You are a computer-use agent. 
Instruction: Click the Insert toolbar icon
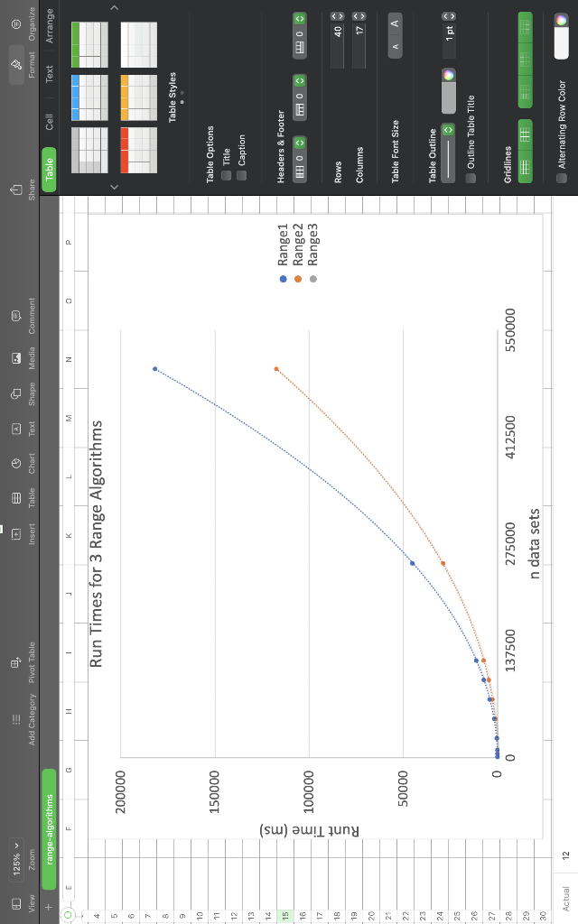click(x=16, y=534)
